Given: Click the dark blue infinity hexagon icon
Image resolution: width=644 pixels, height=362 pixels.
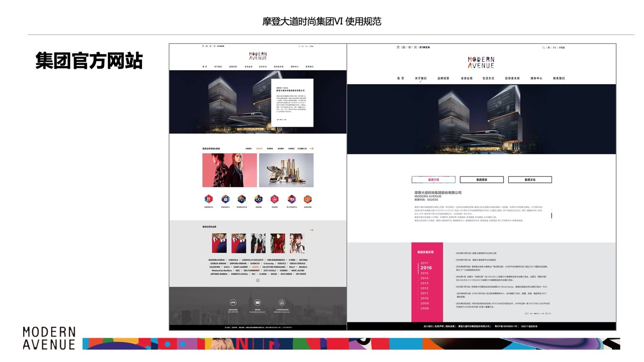Looking at the screenshot, I should point(258,199).
